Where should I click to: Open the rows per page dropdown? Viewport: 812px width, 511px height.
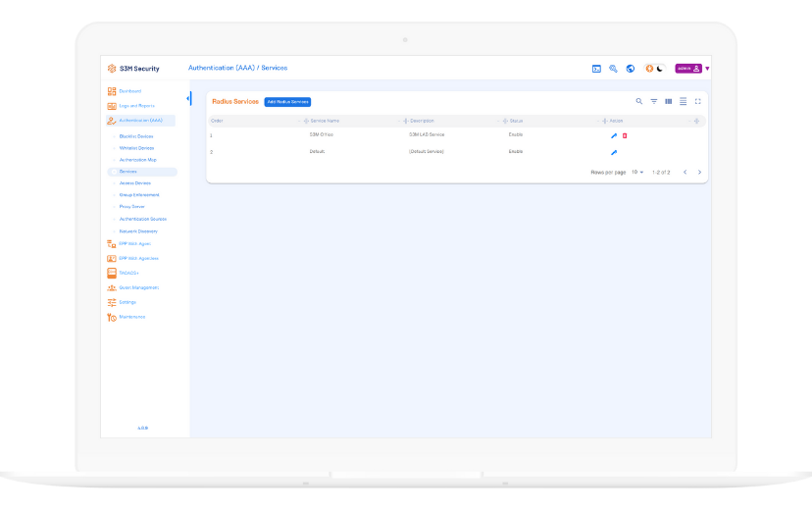click(637, 172)
